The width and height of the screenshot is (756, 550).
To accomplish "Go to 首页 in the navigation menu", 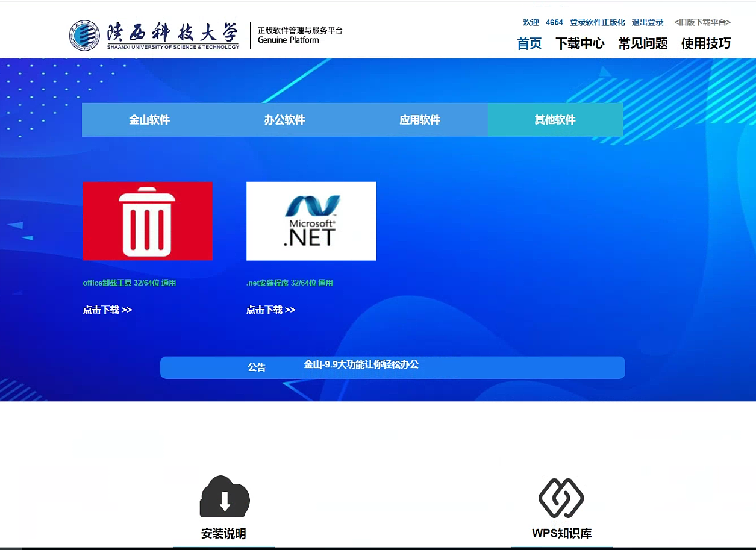I will 529,43.
